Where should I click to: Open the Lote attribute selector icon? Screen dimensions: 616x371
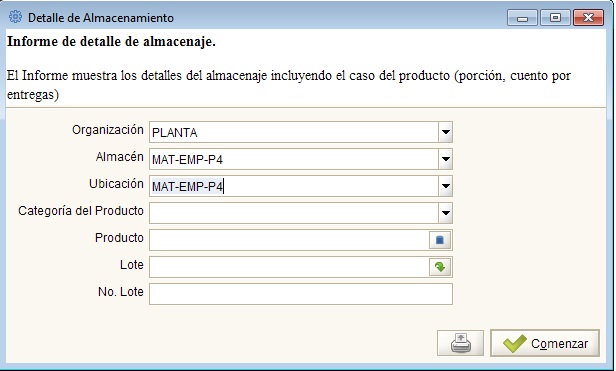[x=440, y=267]
